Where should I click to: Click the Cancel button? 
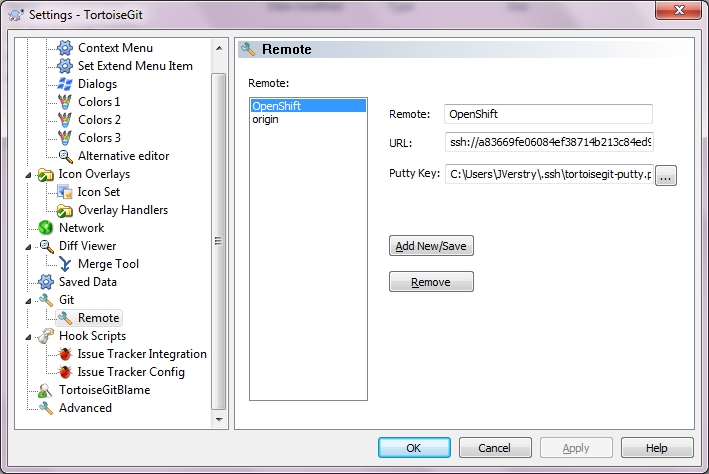click(x=495, y=448)
